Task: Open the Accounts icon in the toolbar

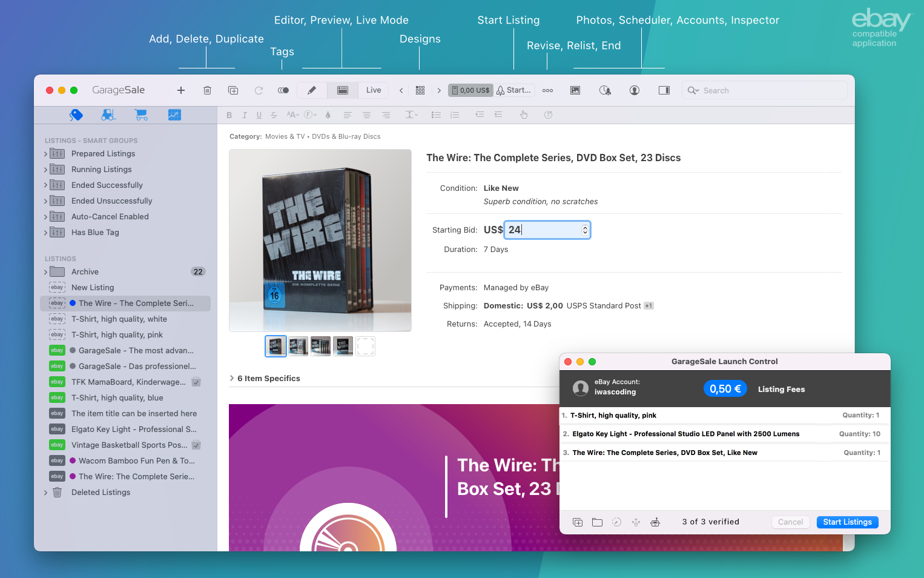Action: click(x=634, y=90)
